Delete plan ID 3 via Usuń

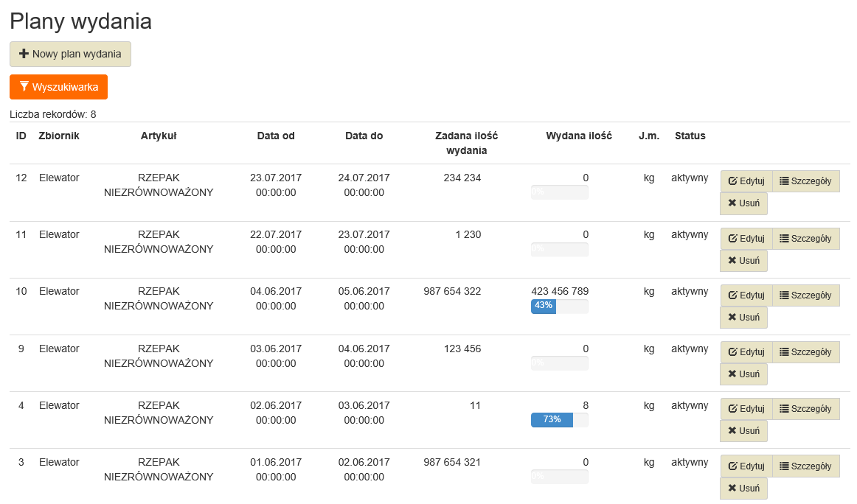[743, 488]
